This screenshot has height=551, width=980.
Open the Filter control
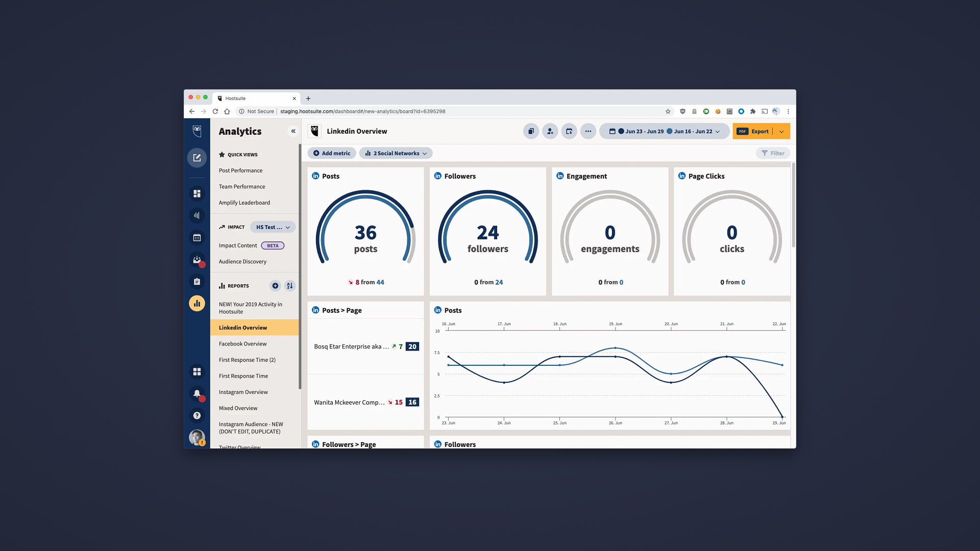[773, 153]
